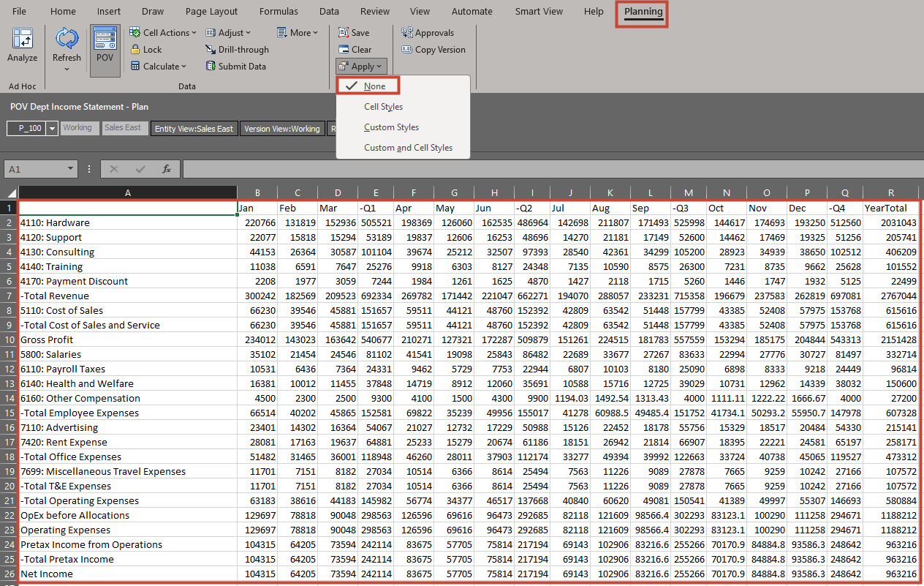Viewport: 924px width, 586px height.
Task: Switch to the View tab
Action: pyautogui.click(x=420, y=12)
